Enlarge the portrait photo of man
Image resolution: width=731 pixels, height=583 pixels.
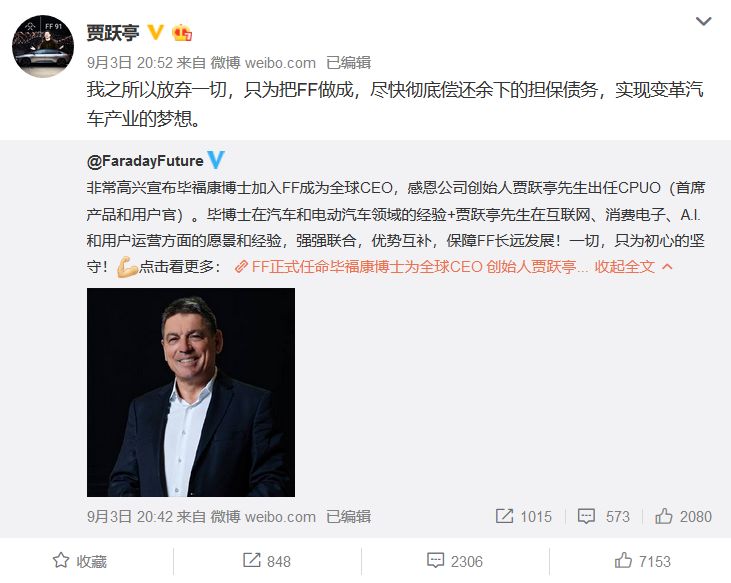coord(191,392)
